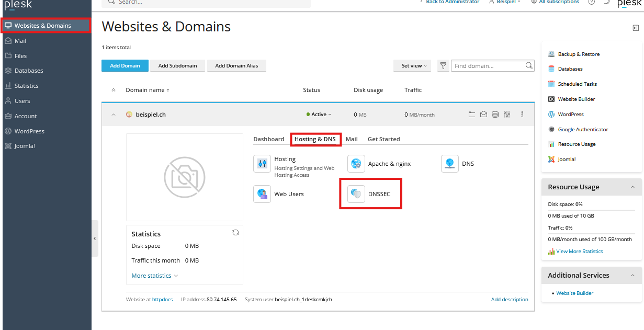Image resolution: width=644 pixels, height=330 pixels.
Task: Open beispiel.ch three-dot actions menu
Action: click(522, 115)
